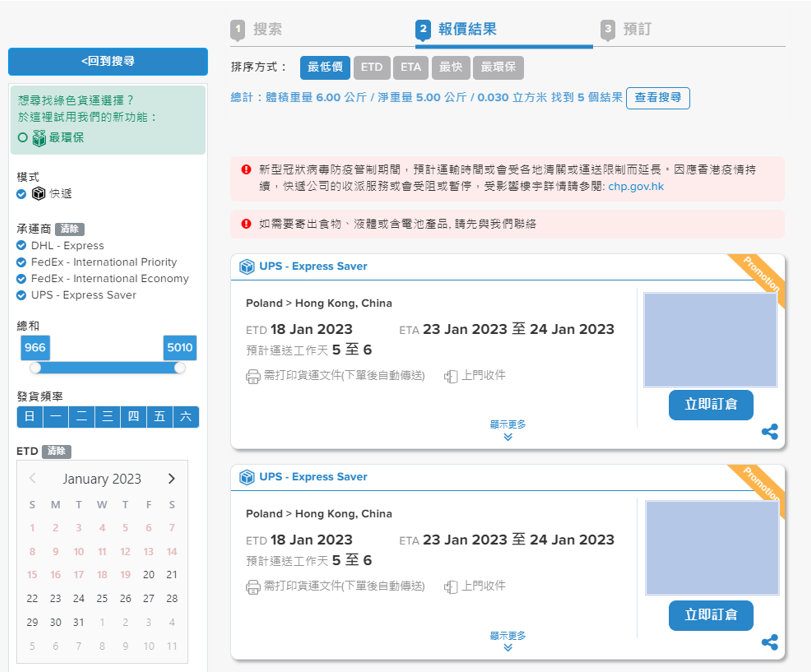The width and height of the screenshot is (811, 672).
Task: Click 立即訂倉 on first UPS card
Action: tap(711, 405)
